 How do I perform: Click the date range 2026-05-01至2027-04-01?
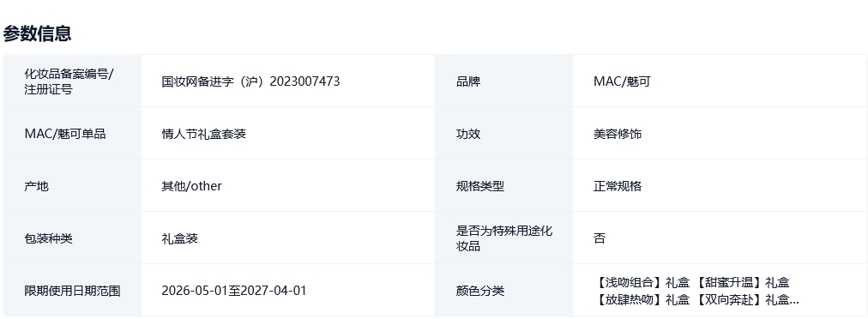(x=233, y=291)
